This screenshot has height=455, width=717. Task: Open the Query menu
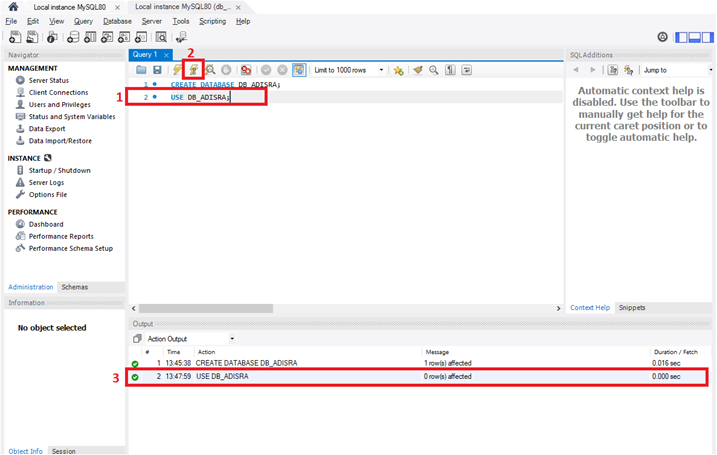pyautogui.click(x=83, y=21)
